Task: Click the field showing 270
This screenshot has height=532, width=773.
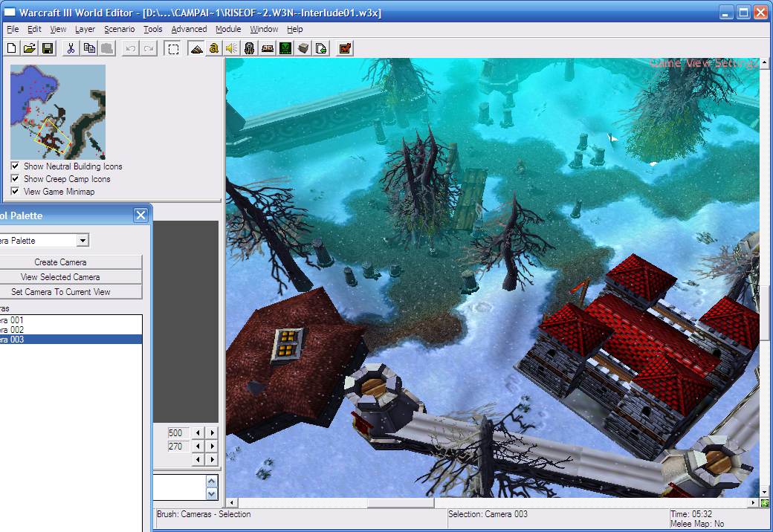Action: pos(179,447)
